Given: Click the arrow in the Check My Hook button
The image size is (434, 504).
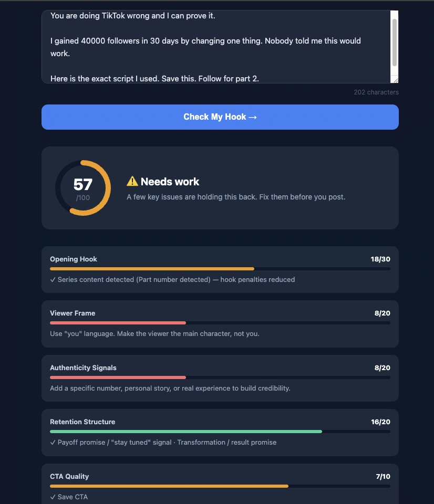Looking at the screenshot, I should pos(252,117).
